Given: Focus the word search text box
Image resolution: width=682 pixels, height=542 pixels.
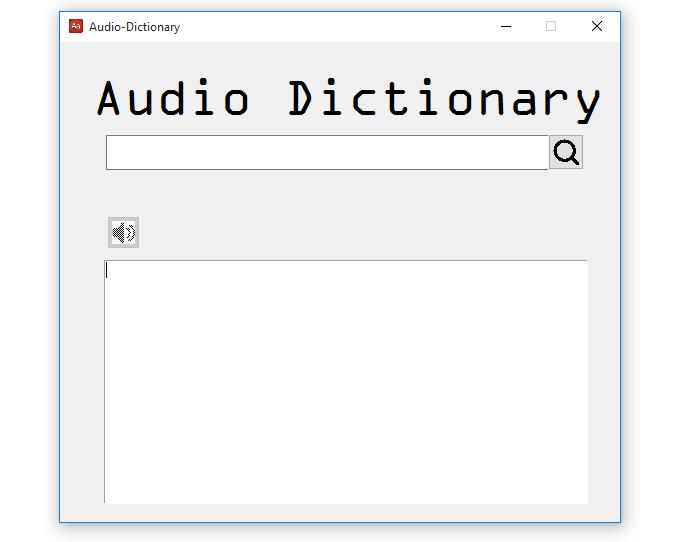Looking at the screenshot, I should (326, 153).
